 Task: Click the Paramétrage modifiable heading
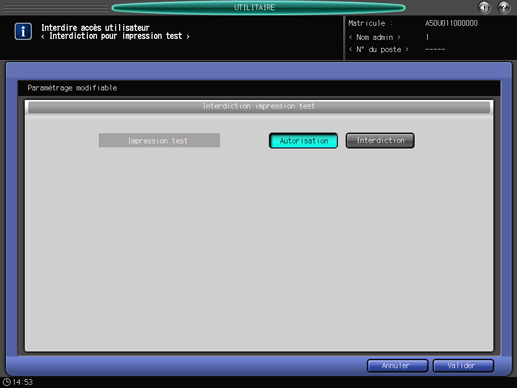(72, 88)
